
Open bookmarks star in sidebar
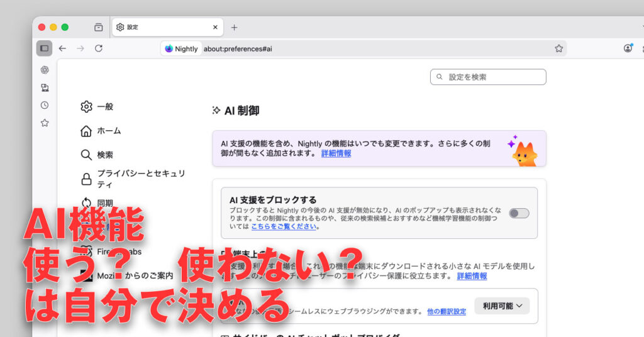45,123
